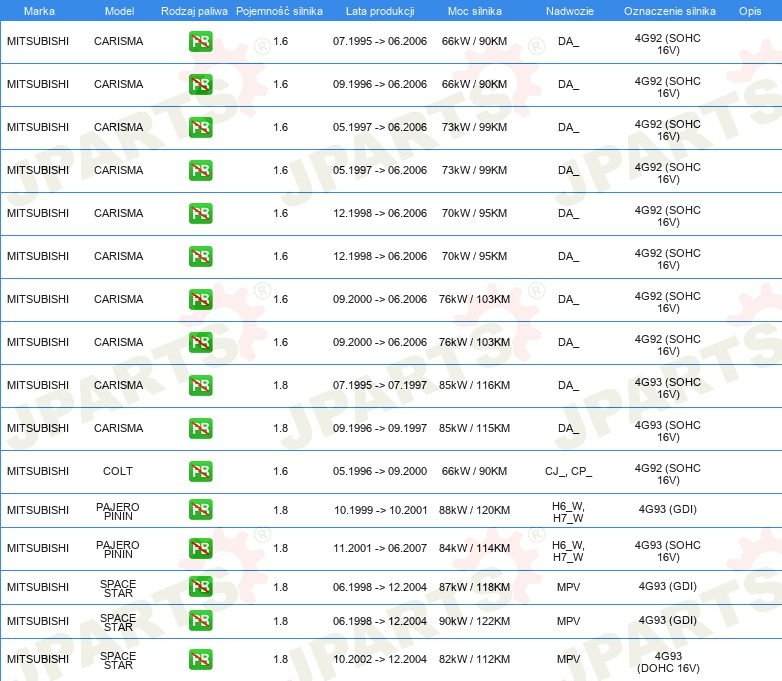Select the COLT model cell

(118, 471)
